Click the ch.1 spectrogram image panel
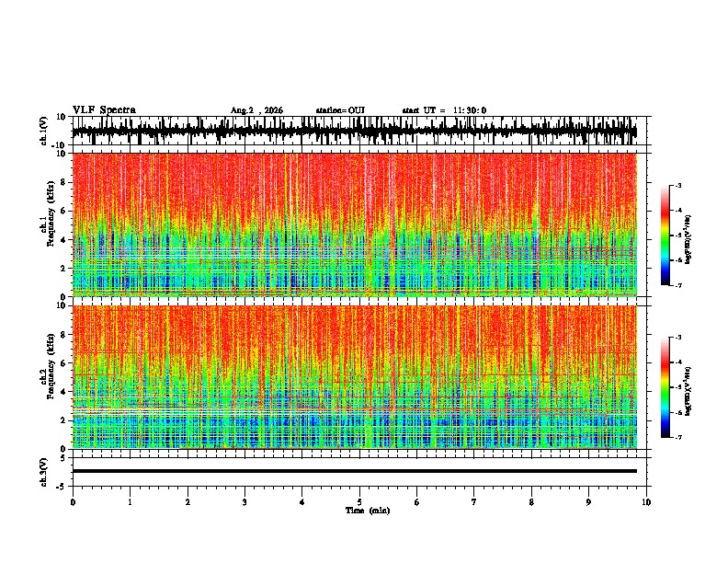728x563 pixels. click(x=354, y=224)
